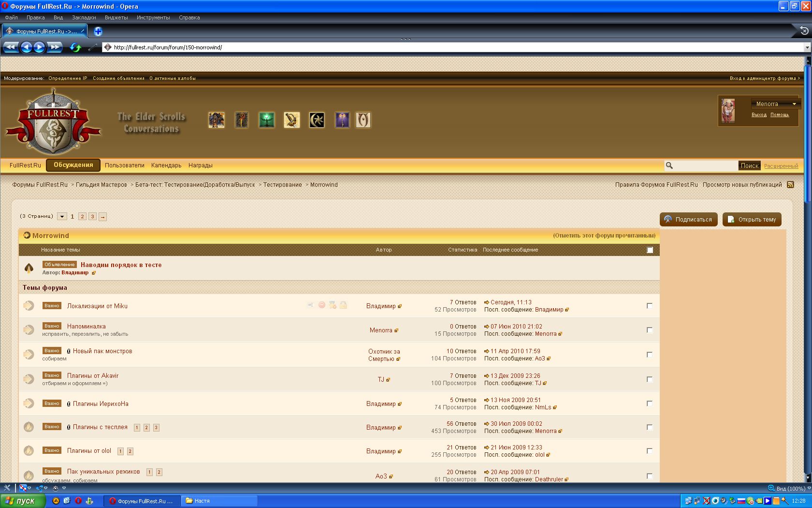Open the black star emblem game icon
Image resolution: width=812 pixels, height=508 pixels.
(317, 120)
